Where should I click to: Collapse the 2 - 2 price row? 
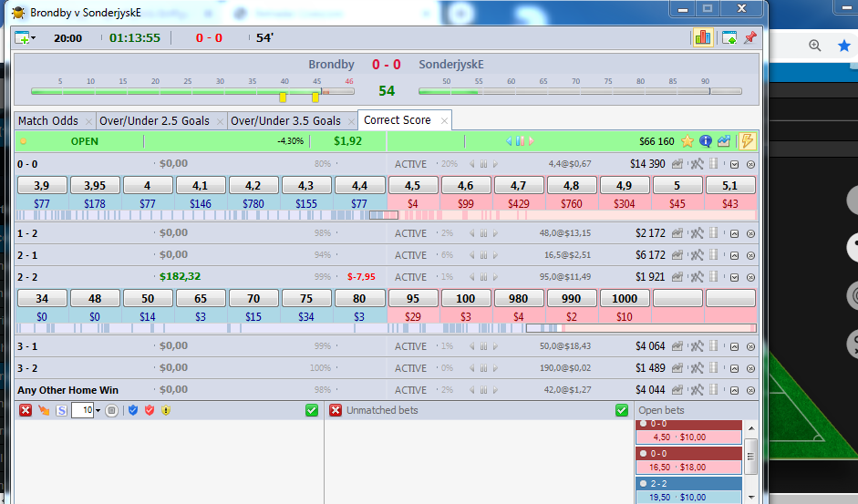tap(734, 277)
